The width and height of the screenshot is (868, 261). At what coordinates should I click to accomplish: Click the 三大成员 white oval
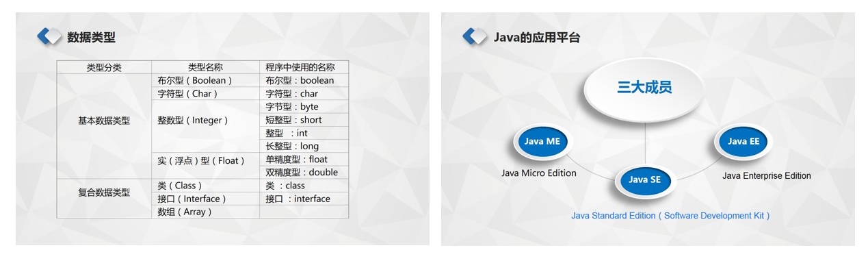click(644, 88)
